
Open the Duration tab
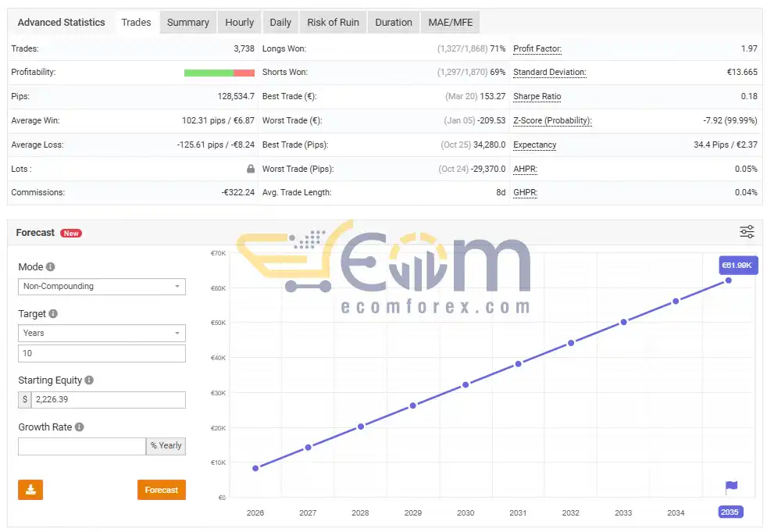(394, 23)
